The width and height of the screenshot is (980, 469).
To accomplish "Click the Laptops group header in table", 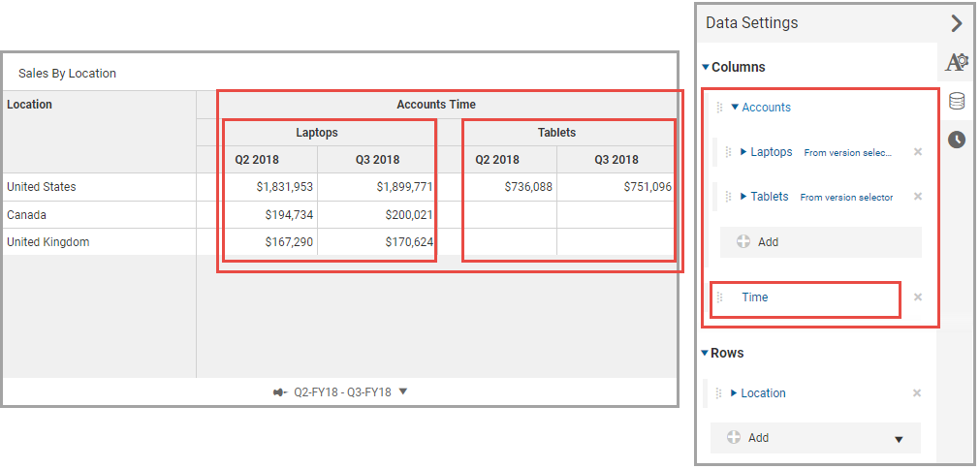I will 317,133.
